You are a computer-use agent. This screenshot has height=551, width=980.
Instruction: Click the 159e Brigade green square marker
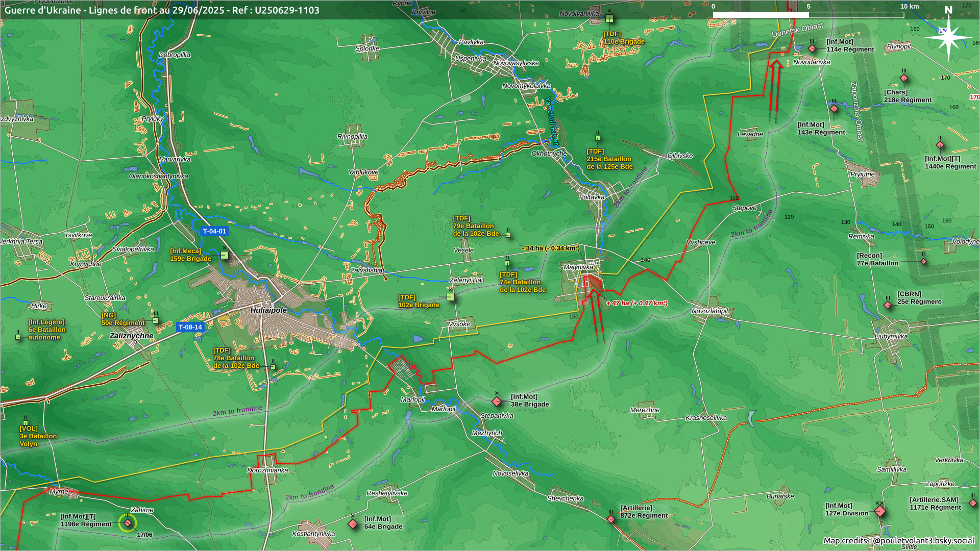pos(224,255)
